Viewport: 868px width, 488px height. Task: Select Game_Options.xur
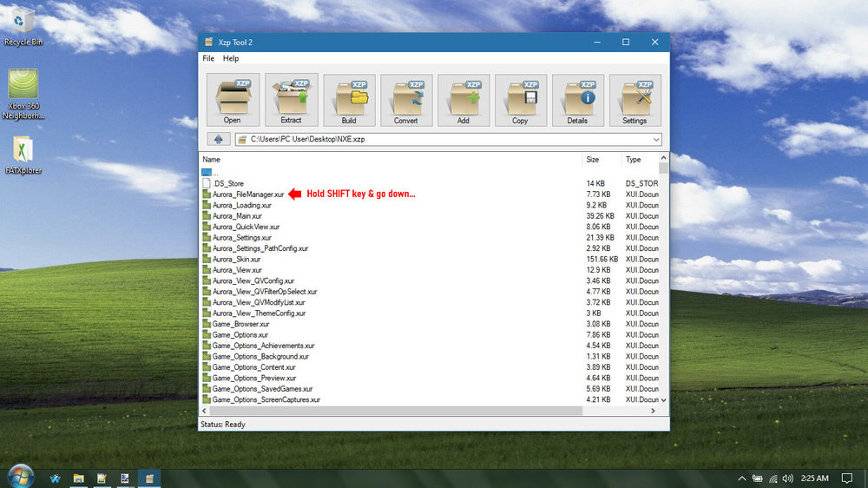[240, 334]
